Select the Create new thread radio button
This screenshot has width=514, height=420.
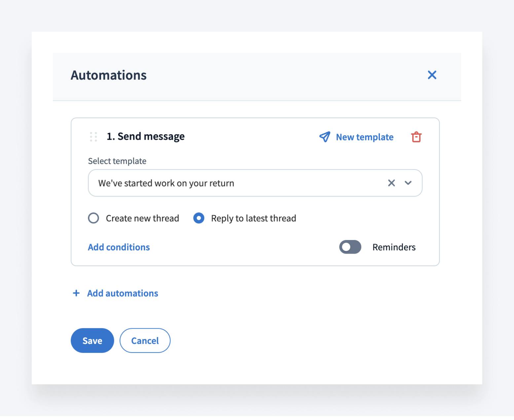(93, 218)
